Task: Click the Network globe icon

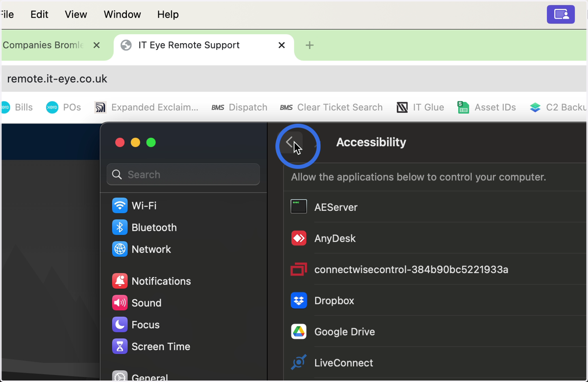Action: 120,249
